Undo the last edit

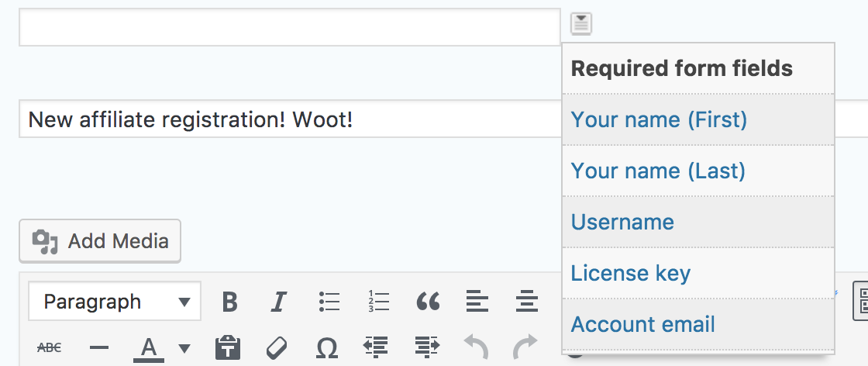tap(476, 347)
